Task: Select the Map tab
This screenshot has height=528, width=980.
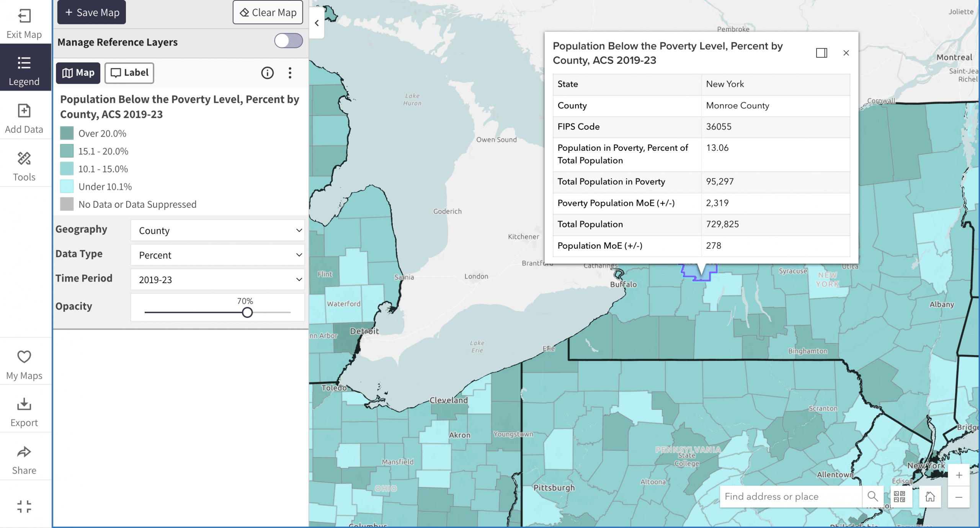Action: (78, 73)
